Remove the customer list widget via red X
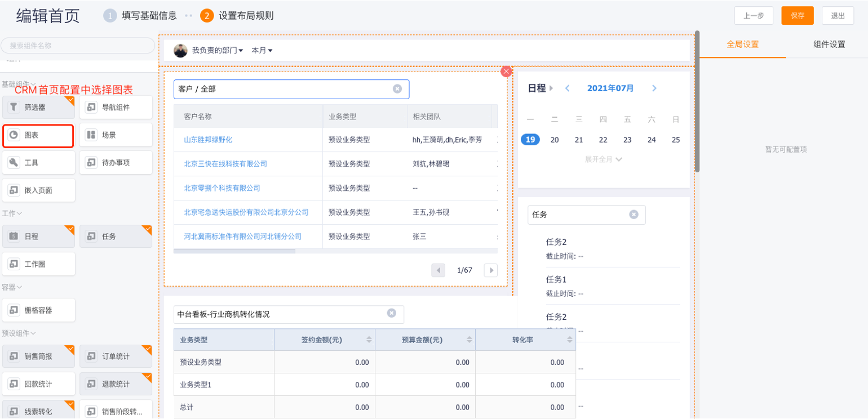 [506, 71]
